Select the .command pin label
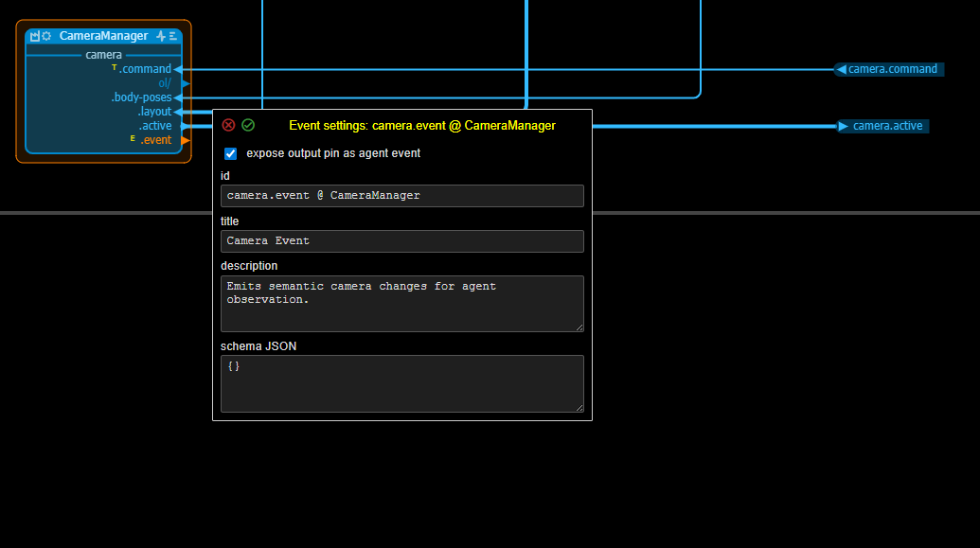The image size is (980, 548). [145, 69]
